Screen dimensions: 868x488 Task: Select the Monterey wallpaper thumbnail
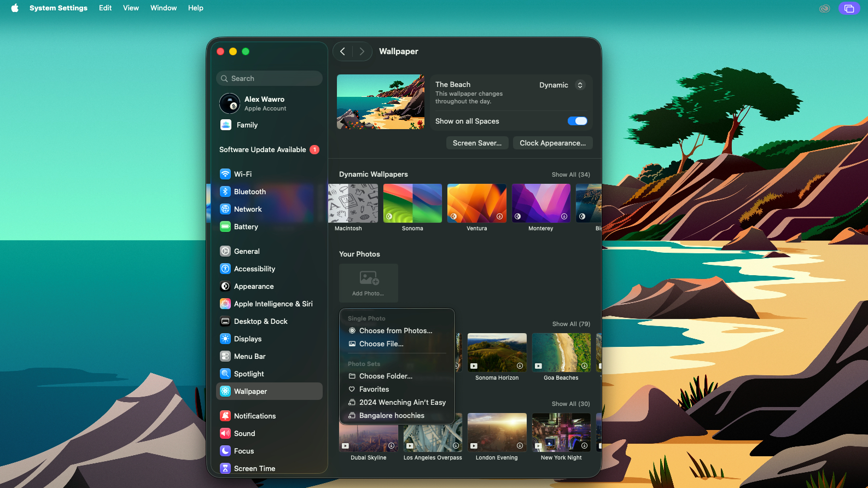[541, 204]
